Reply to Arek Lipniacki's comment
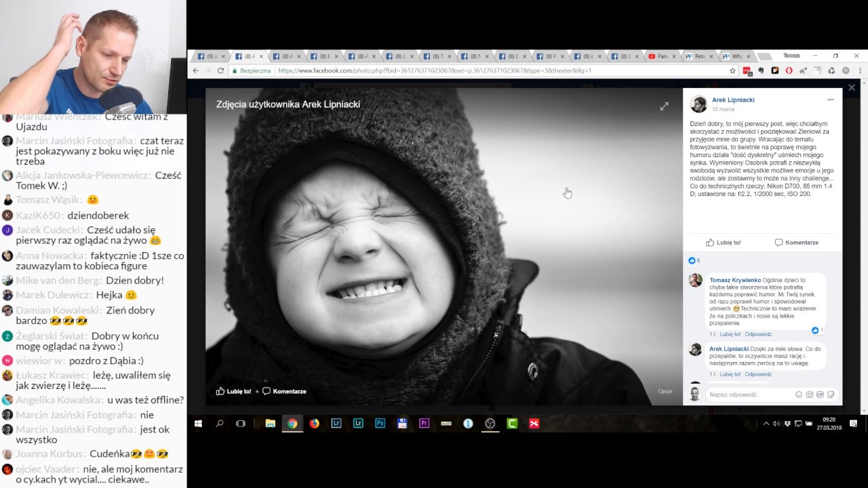Image resolution: width=868 pixels, height=488 pixels. (758, 374)
